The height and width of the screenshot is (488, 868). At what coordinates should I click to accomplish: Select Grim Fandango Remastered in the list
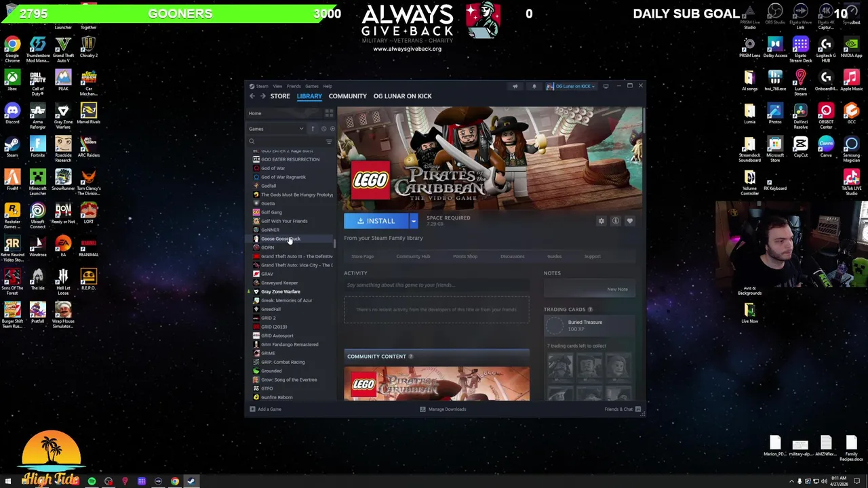(289, 344)
